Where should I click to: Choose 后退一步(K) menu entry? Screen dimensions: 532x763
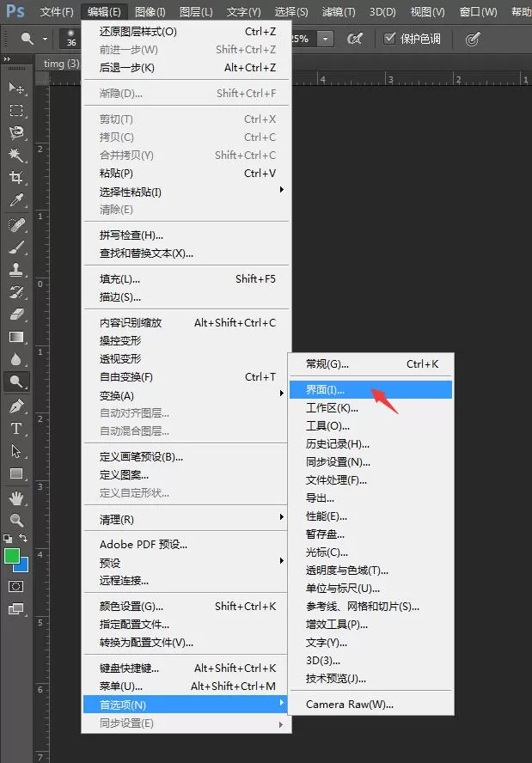coord(187,68)
